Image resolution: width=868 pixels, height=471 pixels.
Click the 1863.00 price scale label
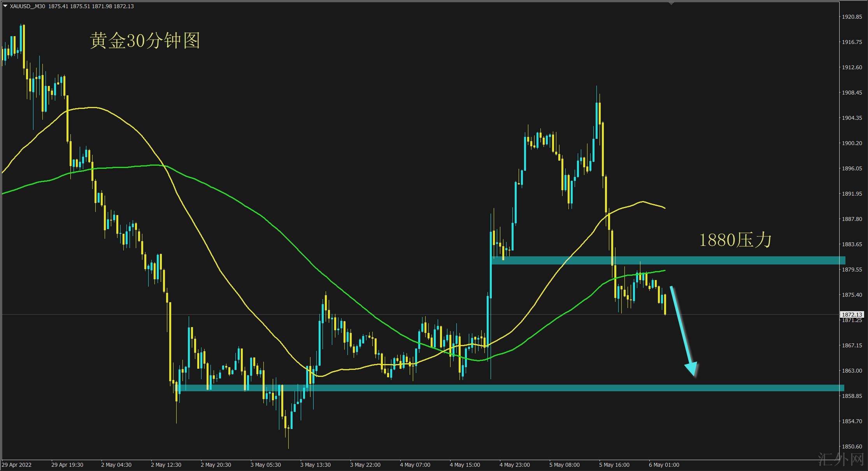(852, 371)
